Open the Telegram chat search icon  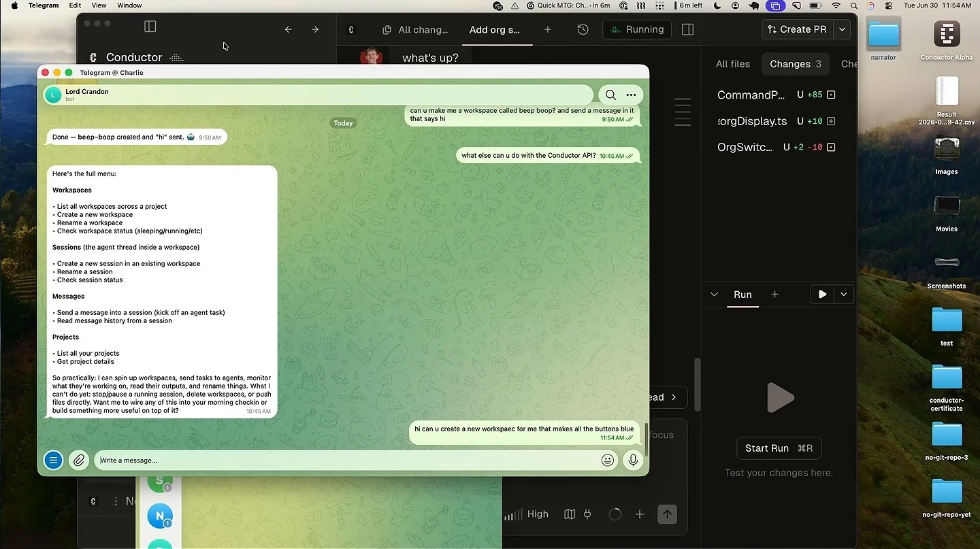[610, 95]
